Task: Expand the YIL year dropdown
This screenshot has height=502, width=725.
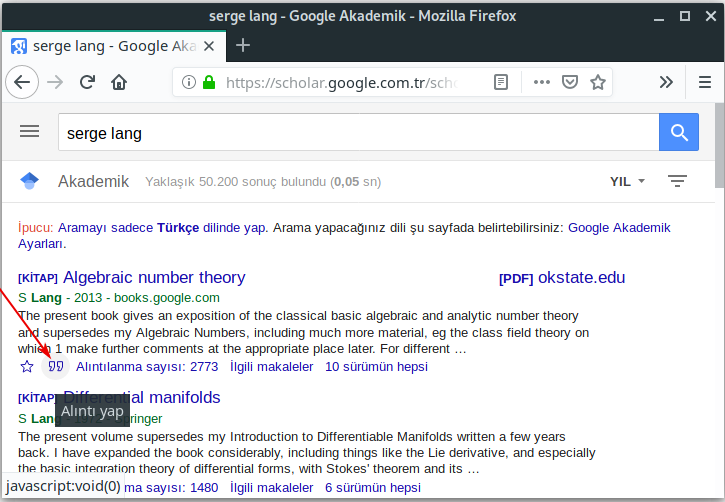Action: 627,181
